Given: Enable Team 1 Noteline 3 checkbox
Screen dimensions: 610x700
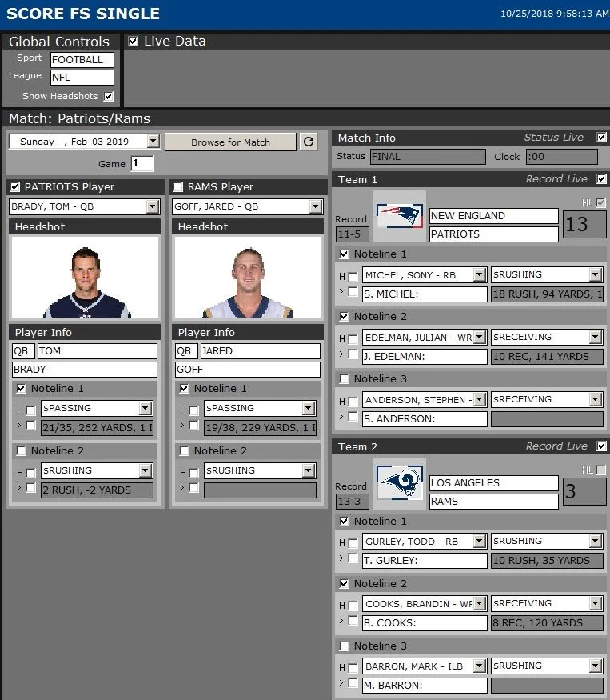Looking at the screenshot, I should tap(344, 379).
